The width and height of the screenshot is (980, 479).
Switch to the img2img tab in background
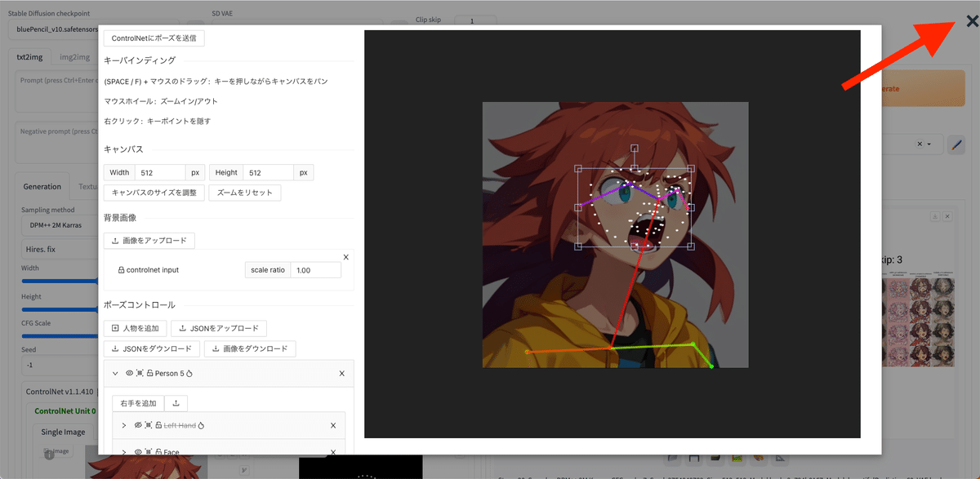(74, 57)
